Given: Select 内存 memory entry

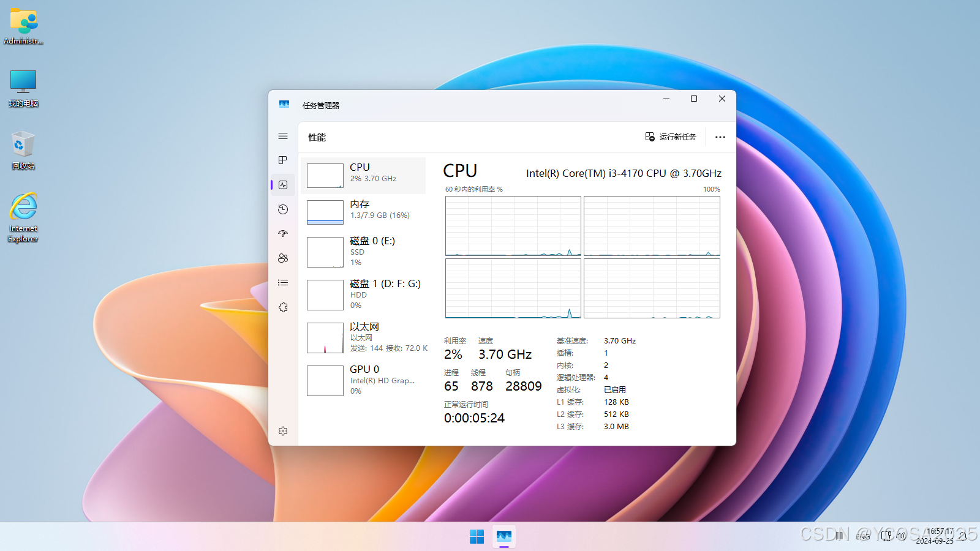Looking at the screenshot, I should click(363, 212).
